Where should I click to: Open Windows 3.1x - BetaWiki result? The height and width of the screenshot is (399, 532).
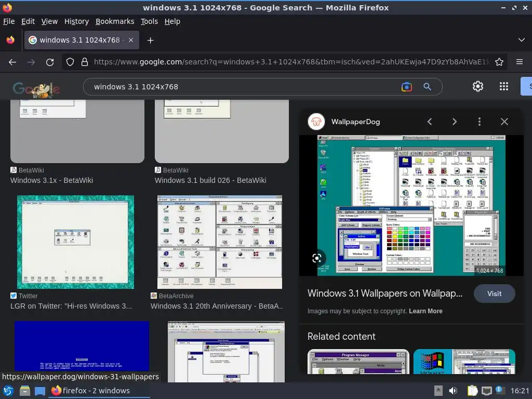tap(51, 180)
